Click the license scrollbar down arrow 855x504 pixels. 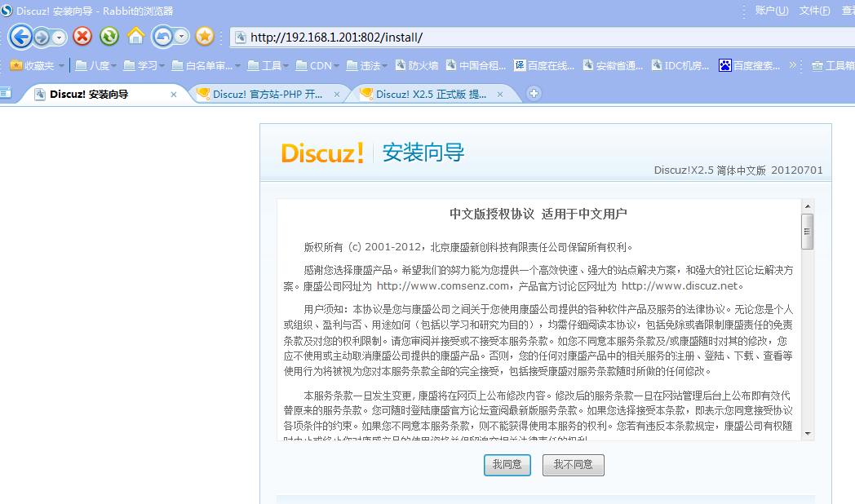(808, 434)
